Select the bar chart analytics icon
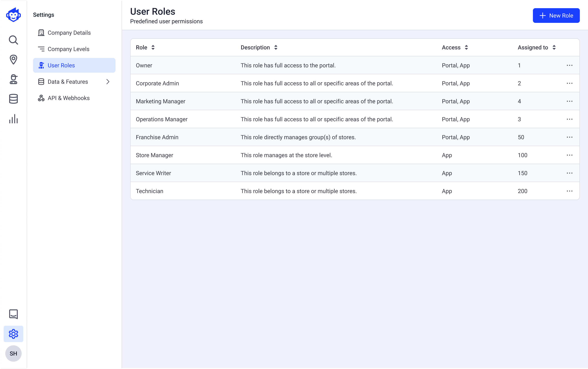The image size is (588, 369). click(x=13, y=119)
